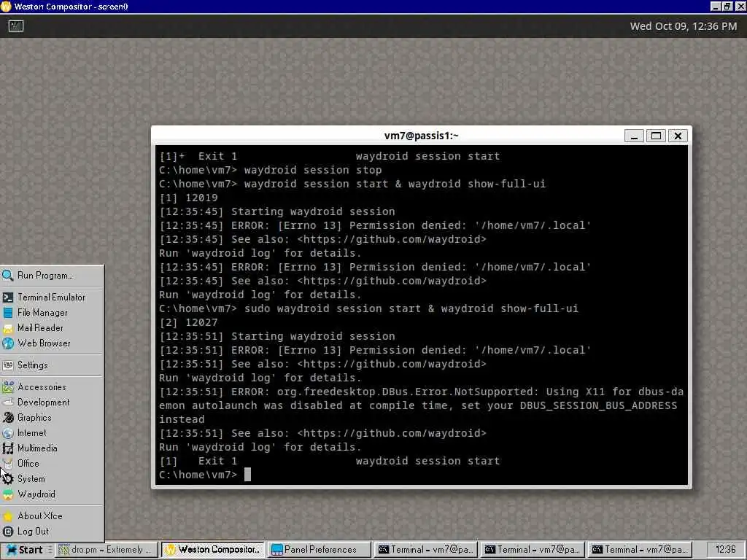
Task: Click the last 'Run waydroid log' line
Action: pos(260,447)
